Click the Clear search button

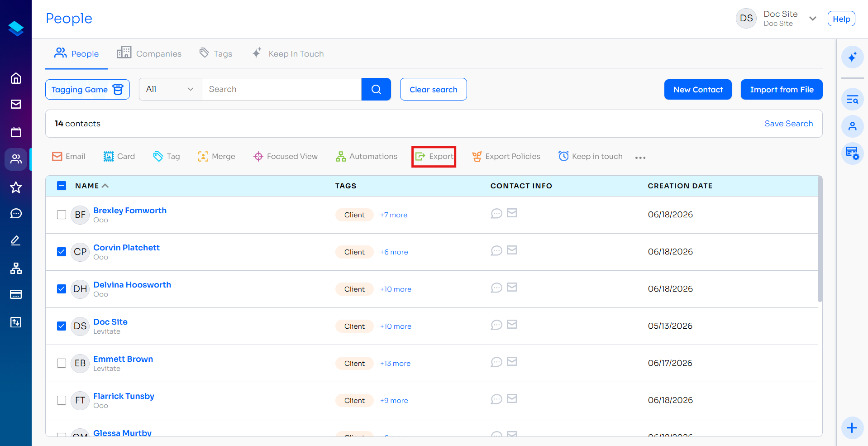click(434, 90)
